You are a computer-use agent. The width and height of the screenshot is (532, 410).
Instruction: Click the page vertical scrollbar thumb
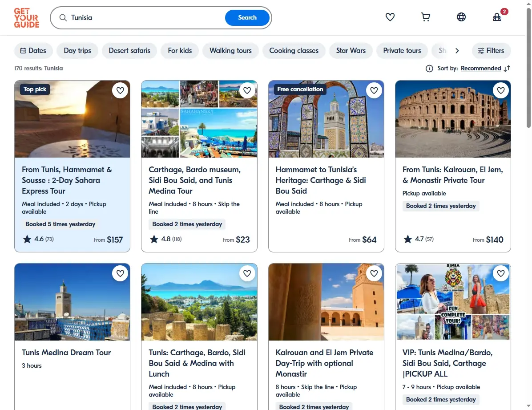tap(528, 68)
